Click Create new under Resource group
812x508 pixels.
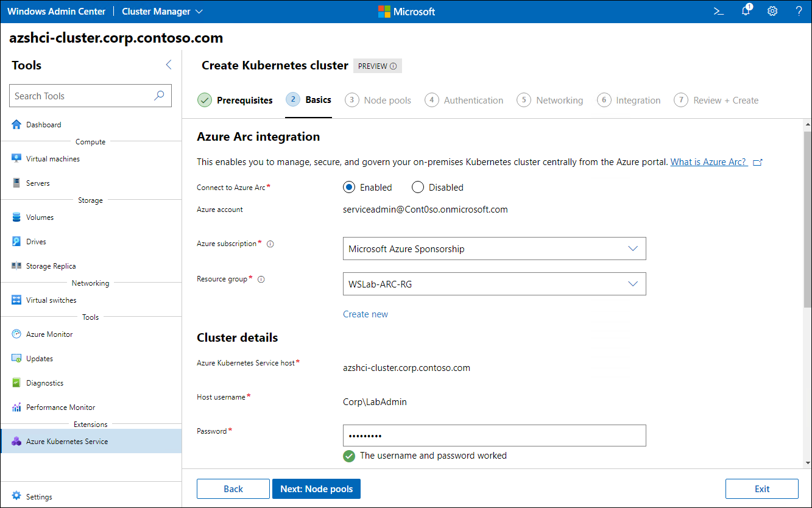365,314
